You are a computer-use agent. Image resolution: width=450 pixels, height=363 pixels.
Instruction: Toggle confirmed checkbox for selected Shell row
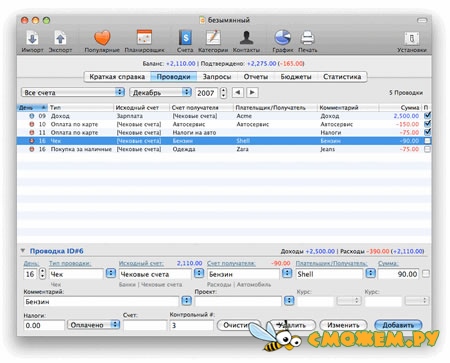pyautogui.click(x=427, y=141)
